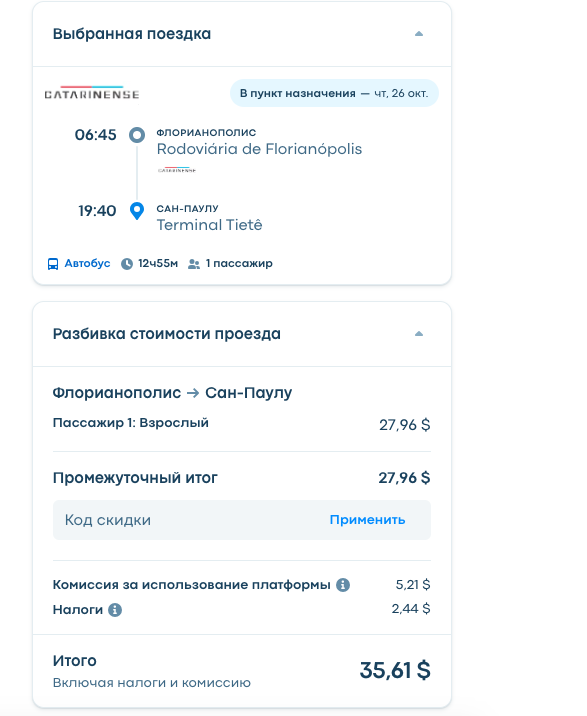The width and height of the screenshot is (587, 716).
Task: Click the 12ч55м duration text
Action: point(158,263)
